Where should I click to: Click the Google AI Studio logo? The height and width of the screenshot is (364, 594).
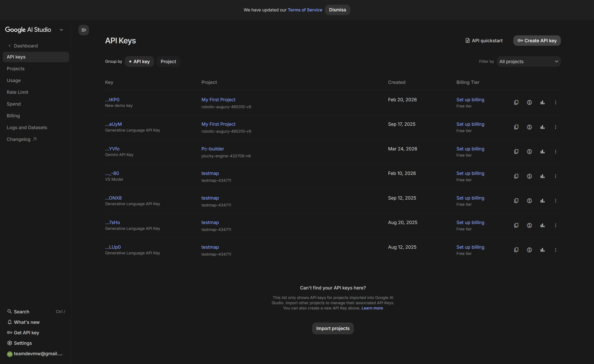[x=28, y=30]
